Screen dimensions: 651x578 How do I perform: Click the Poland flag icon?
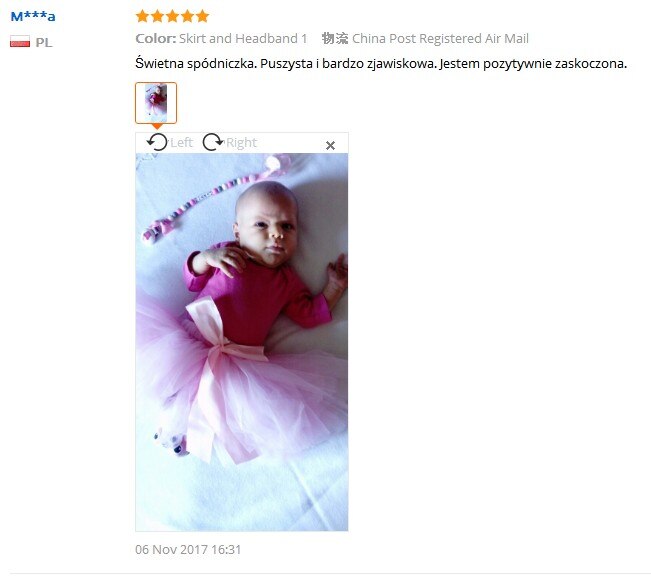pos(20,42)
